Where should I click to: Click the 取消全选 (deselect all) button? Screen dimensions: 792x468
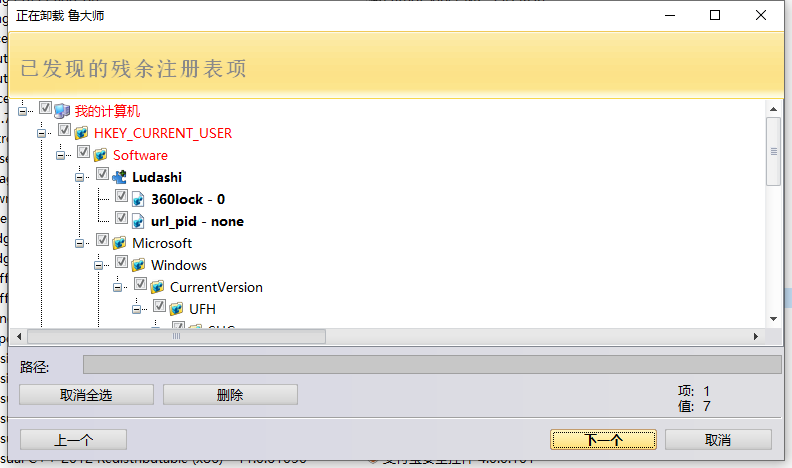point(86,395)
